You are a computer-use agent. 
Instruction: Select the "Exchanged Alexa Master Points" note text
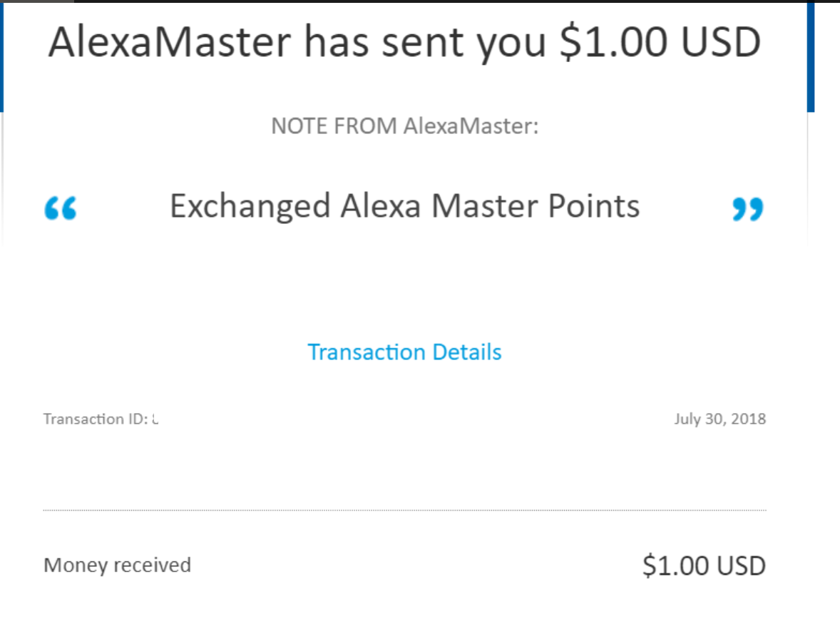404,206
